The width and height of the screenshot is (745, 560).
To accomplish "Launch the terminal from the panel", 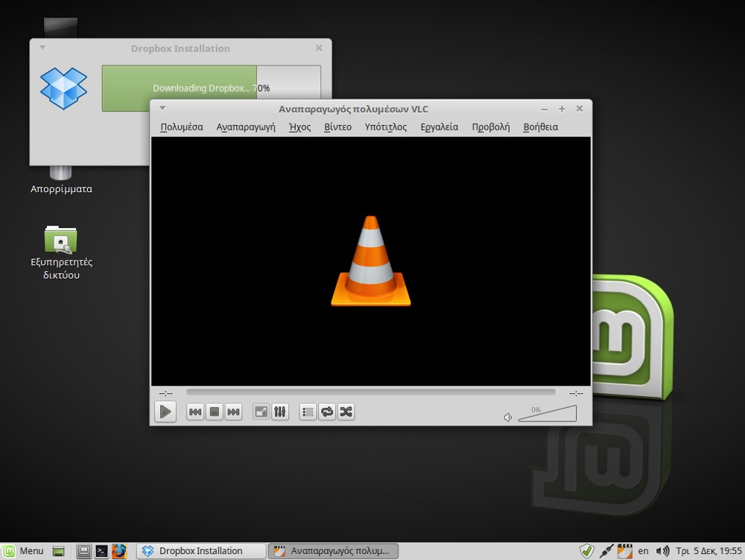I will click(101, 551).
